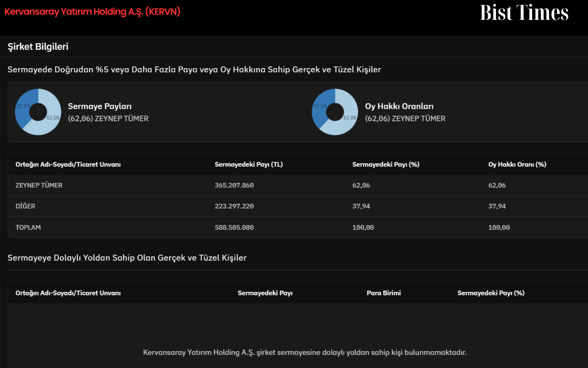Click the Bist Times logo

point(524,13)
